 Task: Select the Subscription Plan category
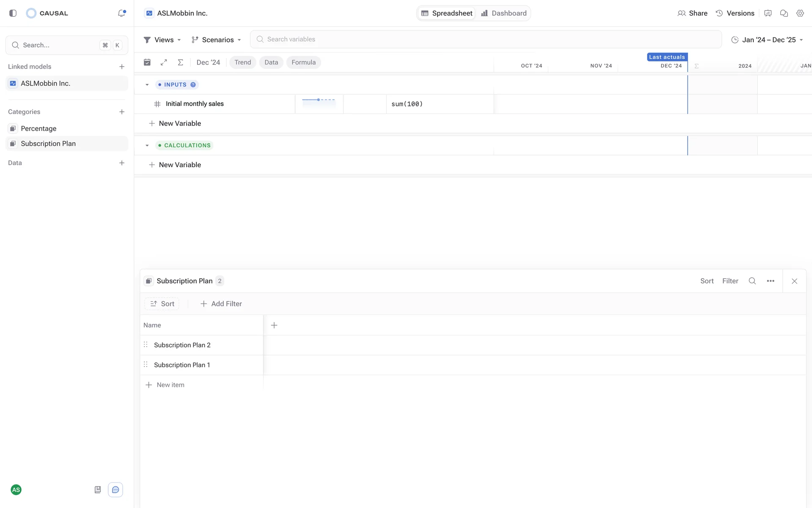click(48, 144)
